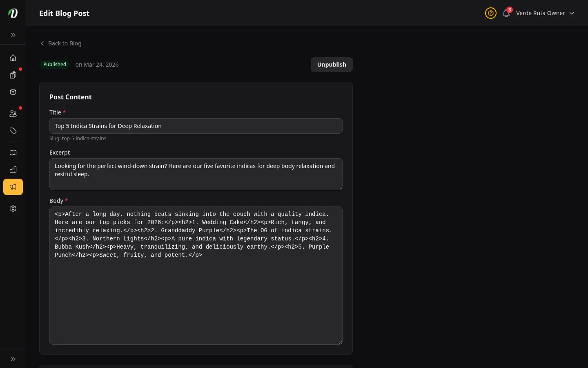This screenshot has height=368, width=588.
Task: Open the Help question mark icon
Action: (x=490, y=13)
